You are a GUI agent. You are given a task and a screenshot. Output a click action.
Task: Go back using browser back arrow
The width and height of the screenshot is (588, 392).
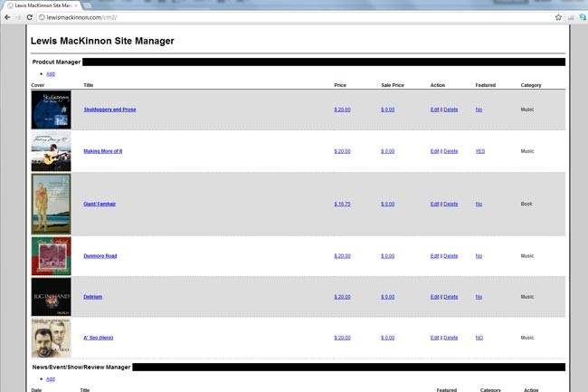(7, 17)
